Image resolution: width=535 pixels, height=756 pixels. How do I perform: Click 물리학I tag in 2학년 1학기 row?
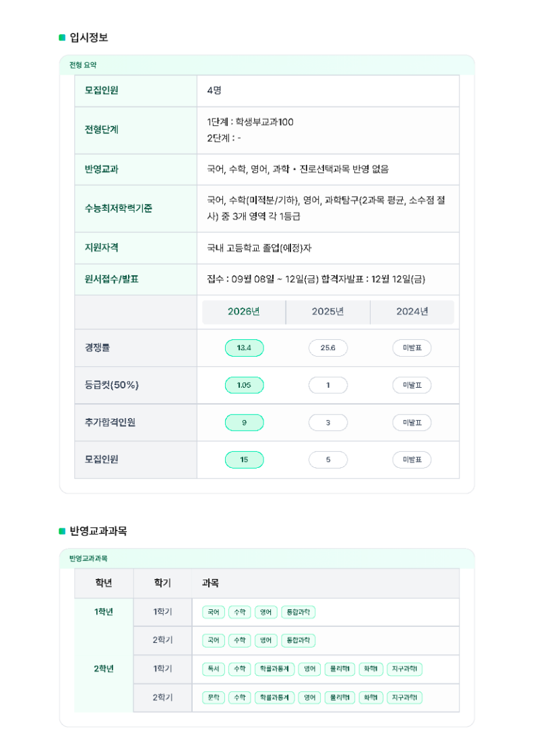click(x=340, y=669)
